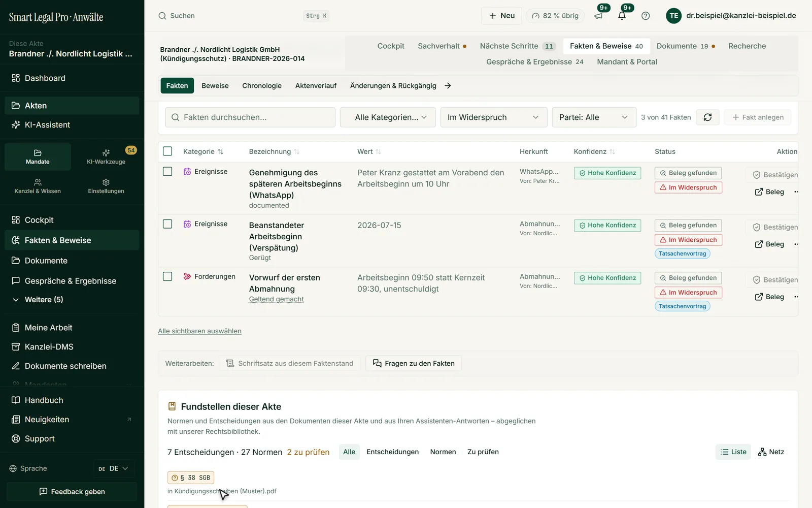Open the Alle Kategorien dropdown
The width and height of the screenshot is (812, 508).
(388, 117)
